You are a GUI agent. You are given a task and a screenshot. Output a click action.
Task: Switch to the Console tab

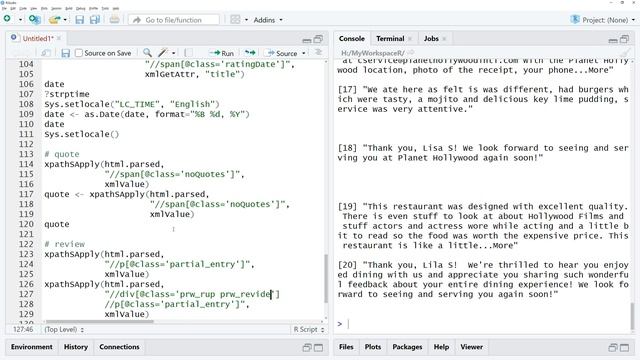(351, 38)
